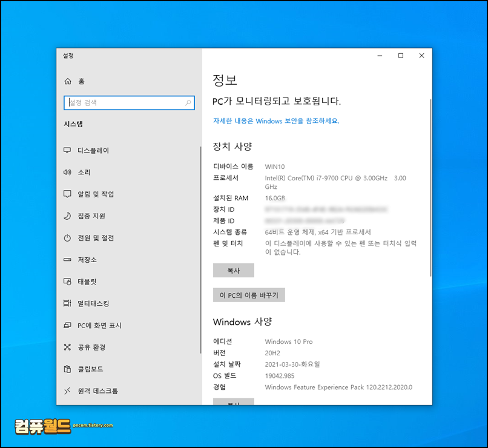This screenshot has height=448, width=488.
Task: Open storage via the drive icon
Action: (67, 260)
